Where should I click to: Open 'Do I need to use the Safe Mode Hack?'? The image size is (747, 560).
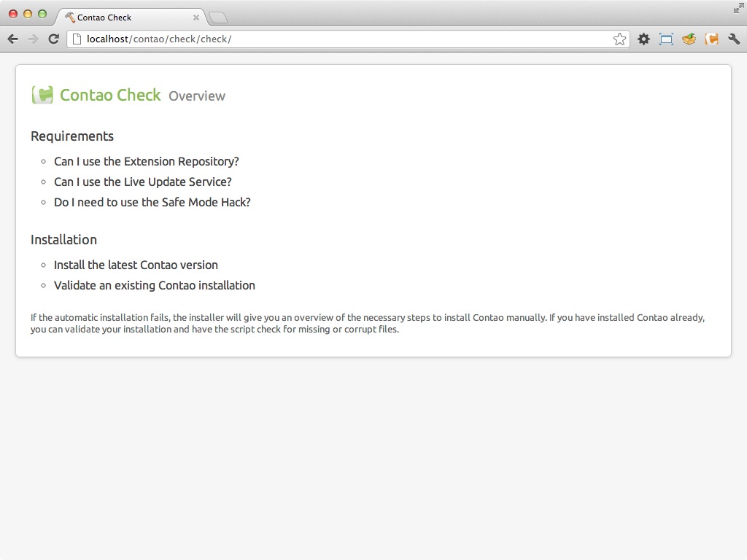[x=152, y=203]
